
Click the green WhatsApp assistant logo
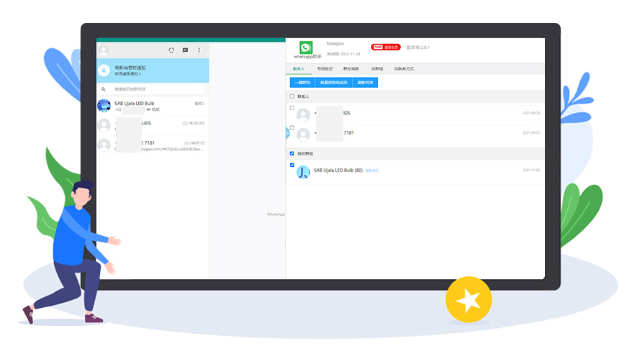(x=305, y=47)
